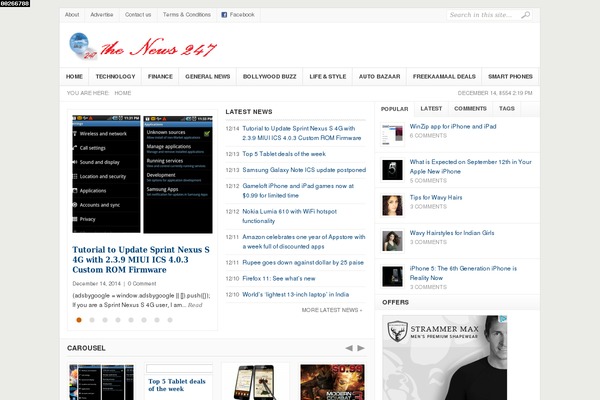Click The News 247 globe logo
The image size is (600, 400).
[82, 46]
